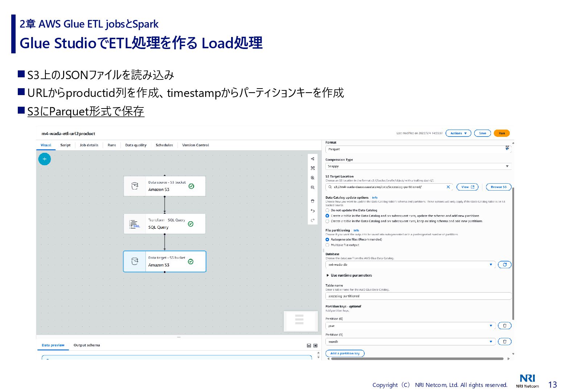Remove Partition (0) year key
This screenshot has width=566, height=392.
(x=505, y=326)
